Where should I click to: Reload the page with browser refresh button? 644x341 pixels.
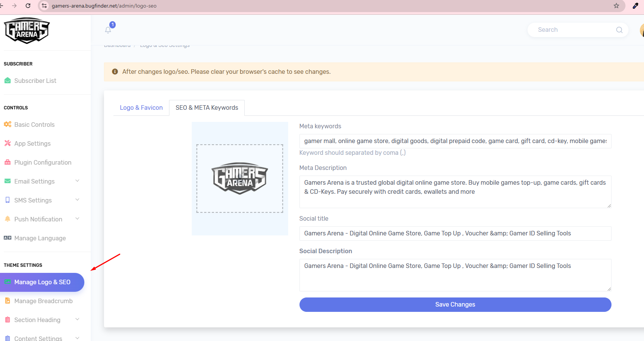tap(28, 6)
